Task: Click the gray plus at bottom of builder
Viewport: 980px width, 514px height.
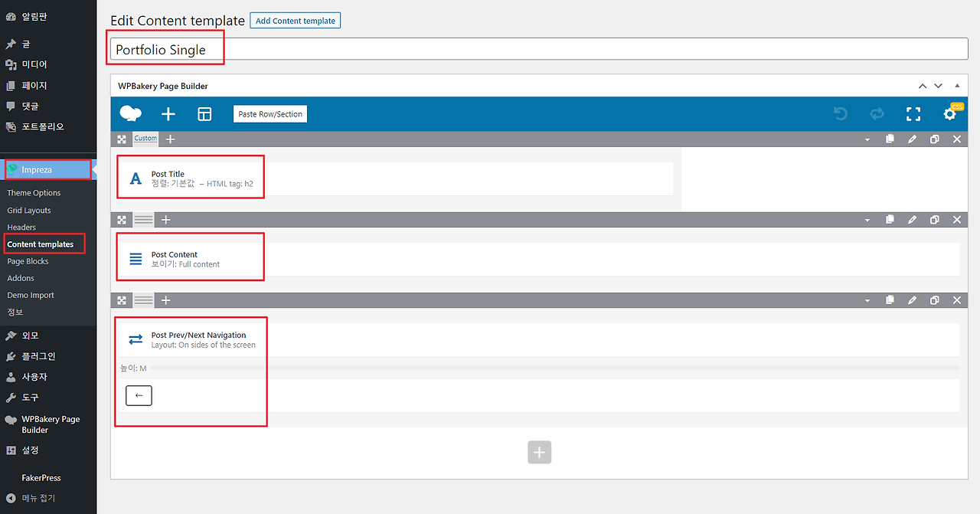Action: 539,452
